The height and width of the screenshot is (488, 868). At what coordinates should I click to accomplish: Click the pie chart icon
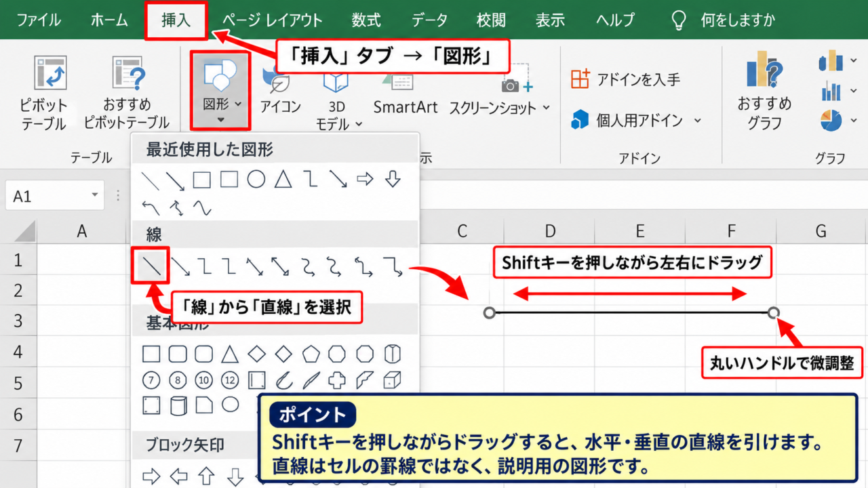click(831, 121)
